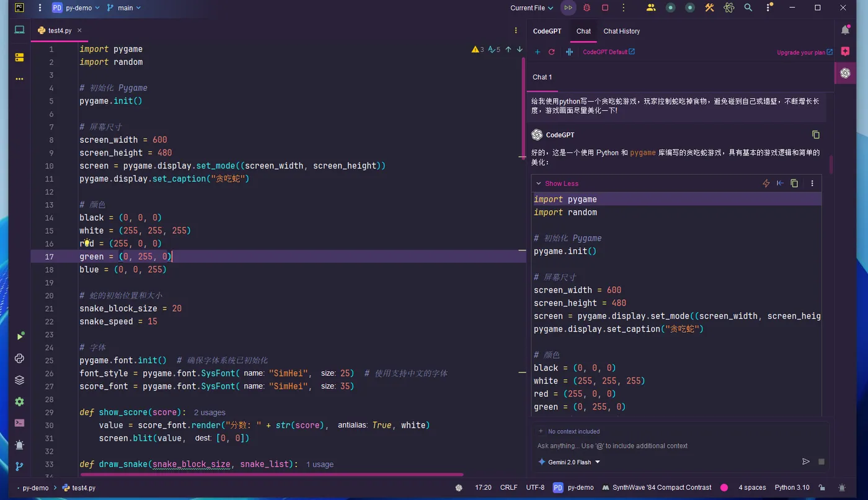Jump to previous highlighted error
The width and height of the screenshot is (868, 500).
point(508,50)
